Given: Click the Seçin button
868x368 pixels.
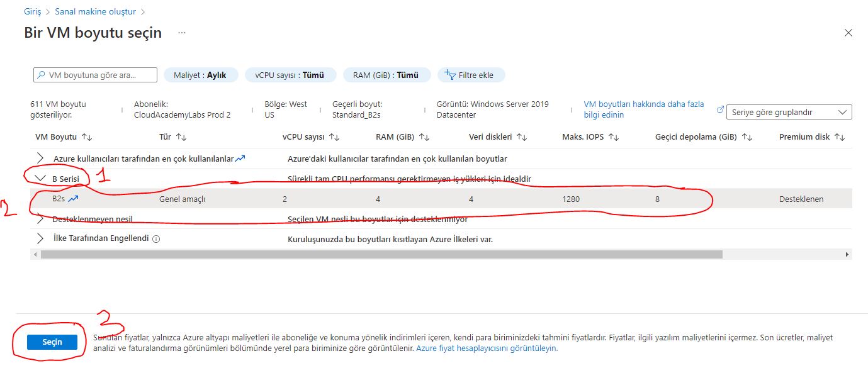Looking at the screenshot, I should click(x=52, y=342).
